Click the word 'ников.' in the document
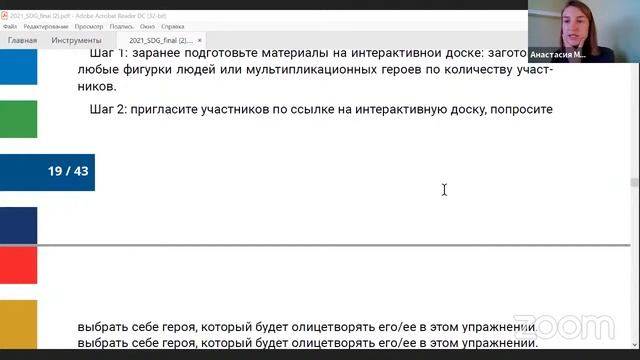Screen dimensions: 640x360 (x=97, y=87)
